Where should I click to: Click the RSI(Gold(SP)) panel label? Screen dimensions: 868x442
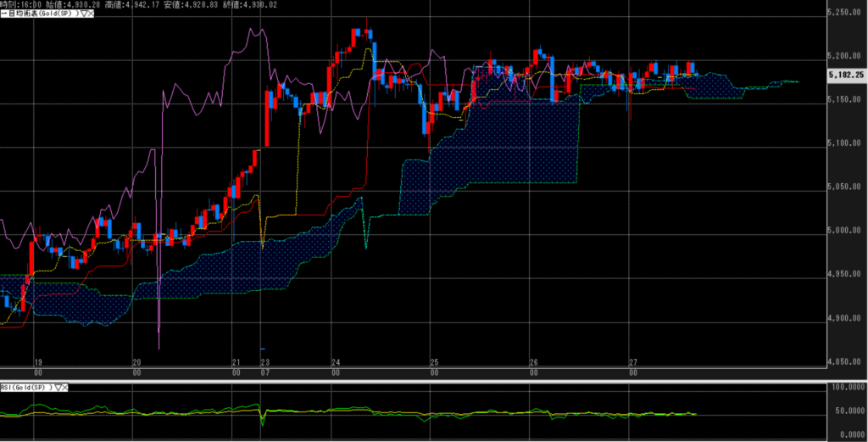pos(25,387)
